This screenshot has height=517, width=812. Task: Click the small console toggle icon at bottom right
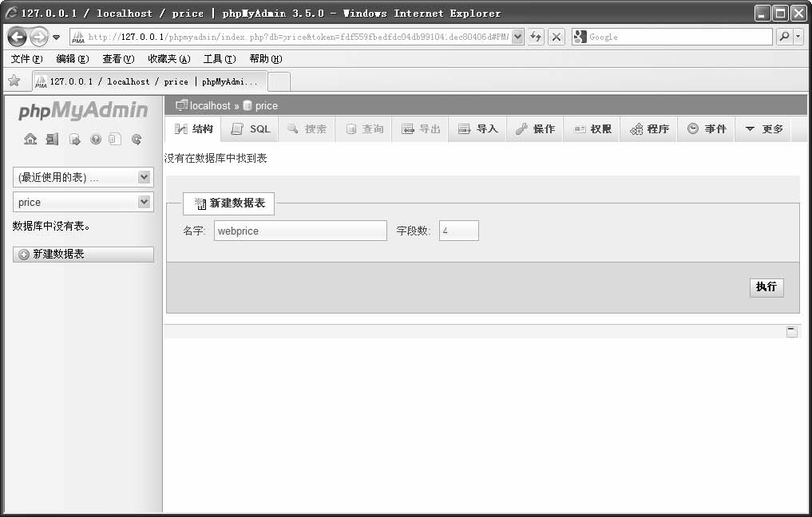pyautogui.click(x=792, y=332)
